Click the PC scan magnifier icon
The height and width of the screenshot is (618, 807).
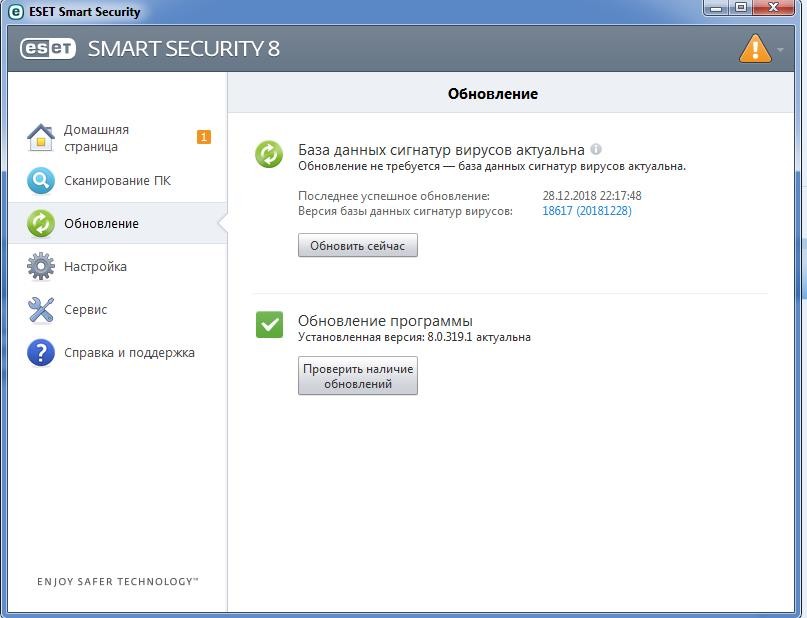(40, 181)
